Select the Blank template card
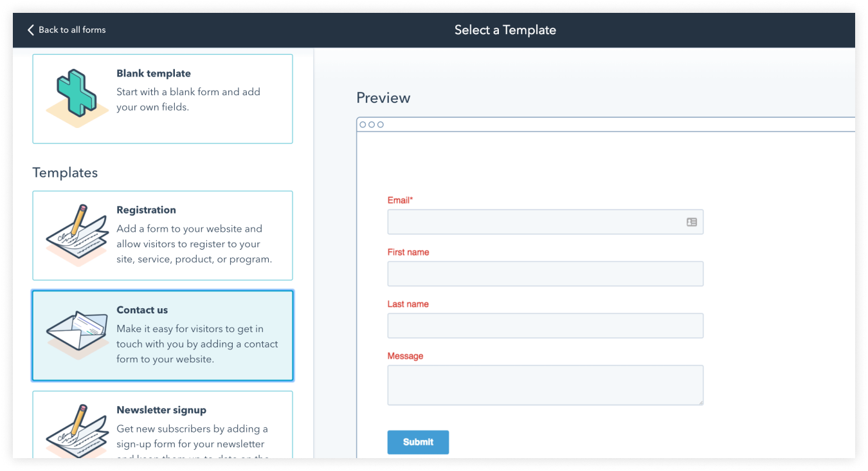Viewport: 868px width, 471px height. [163, 98]
